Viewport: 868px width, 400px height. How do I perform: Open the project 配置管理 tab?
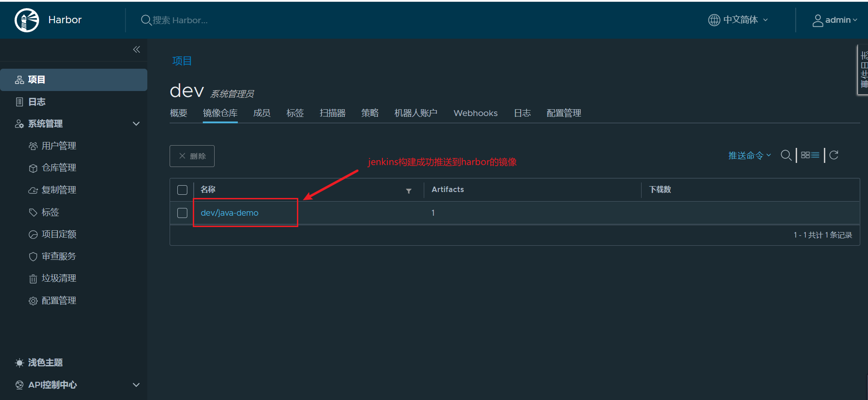pyautogui.click(x=564, y=113)
